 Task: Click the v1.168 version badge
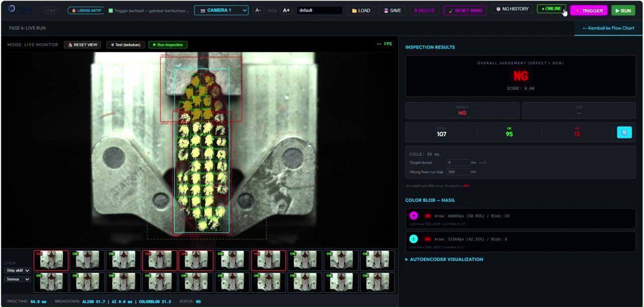coord(50,10)
